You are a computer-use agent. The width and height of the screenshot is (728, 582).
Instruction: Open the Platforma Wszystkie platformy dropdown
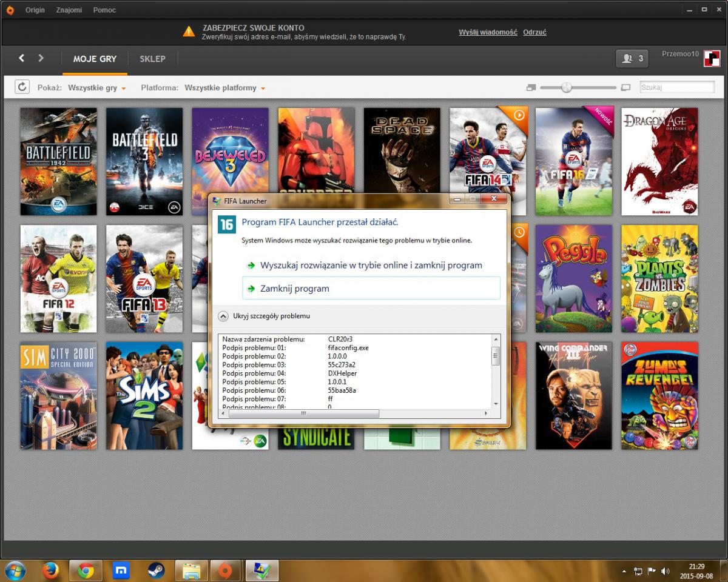225,88
